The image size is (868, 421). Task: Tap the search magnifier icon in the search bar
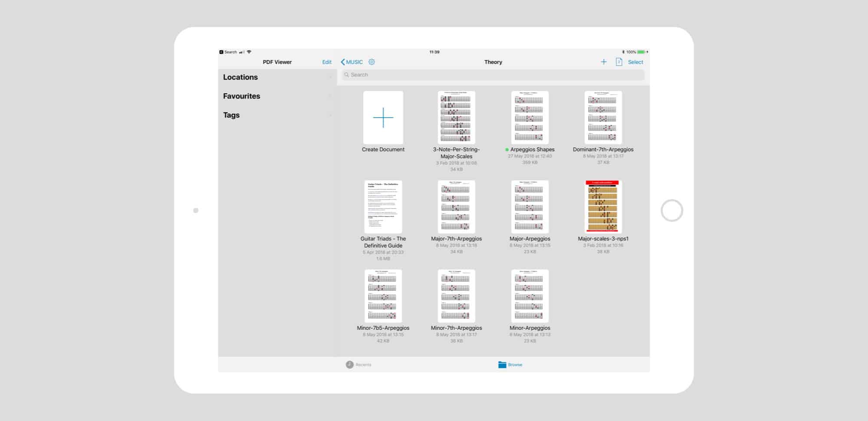tap(346, 75)
